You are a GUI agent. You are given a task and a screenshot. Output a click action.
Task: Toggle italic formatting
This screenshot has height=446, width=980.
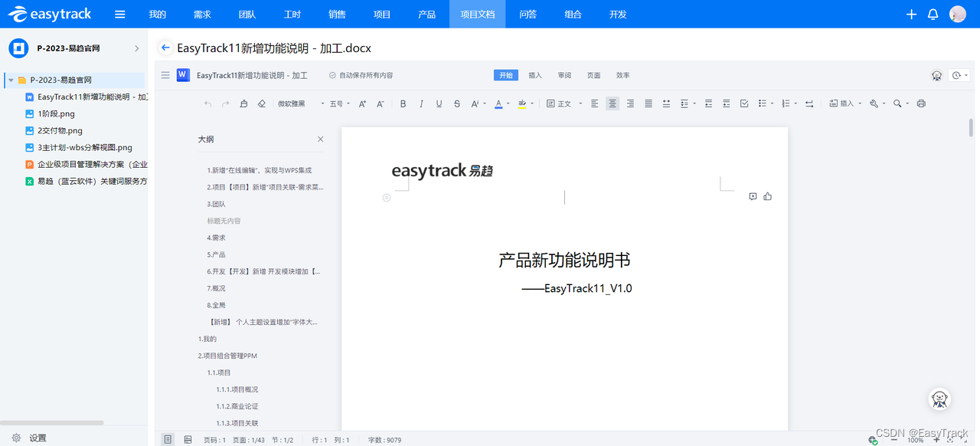(x=421, y=103)
